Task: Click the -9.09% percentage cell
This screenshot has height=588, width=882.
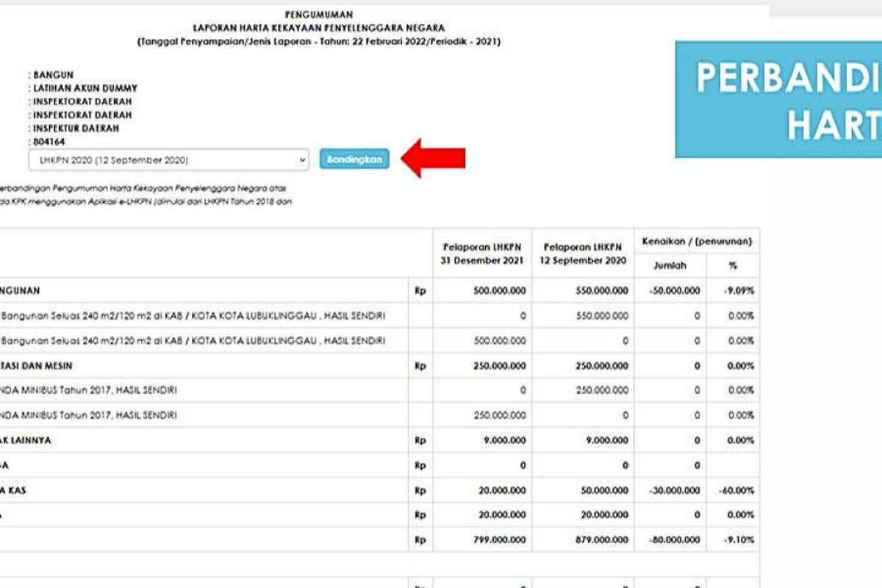Action: point(739,290)
